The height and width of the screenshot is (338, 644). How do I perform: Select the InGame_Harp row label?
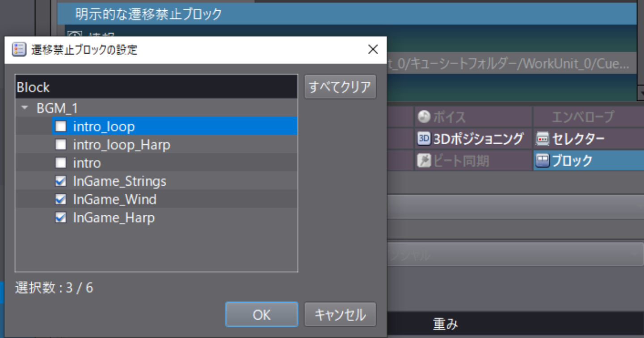click(x=114, y=217)
